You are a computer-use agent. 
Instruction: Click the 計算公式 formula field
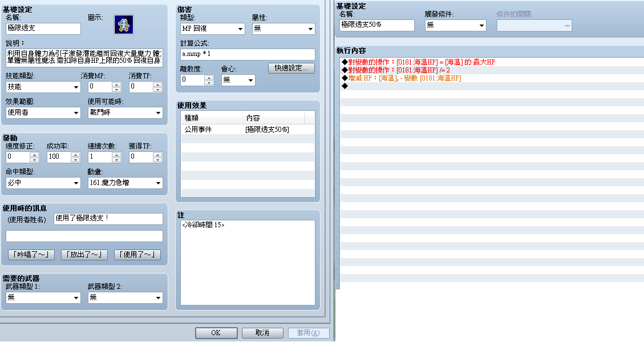point(248,54)
